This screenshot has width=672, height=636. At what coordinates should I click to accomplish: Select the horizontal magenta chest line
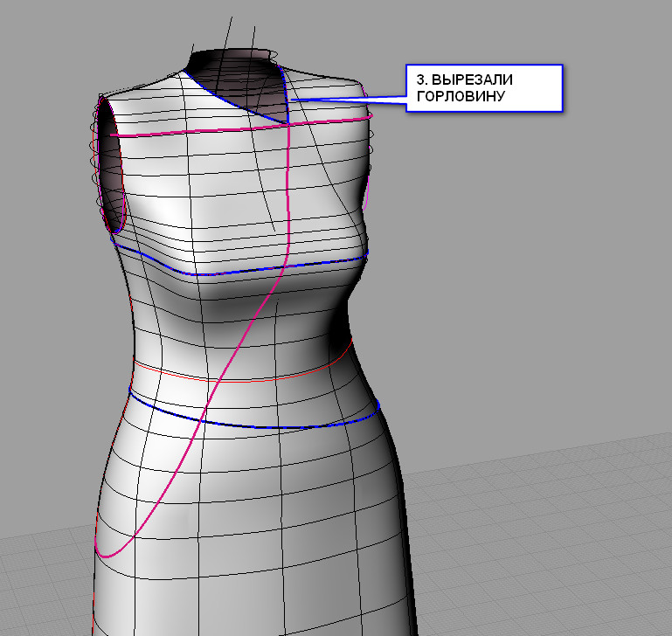(240, 128)
